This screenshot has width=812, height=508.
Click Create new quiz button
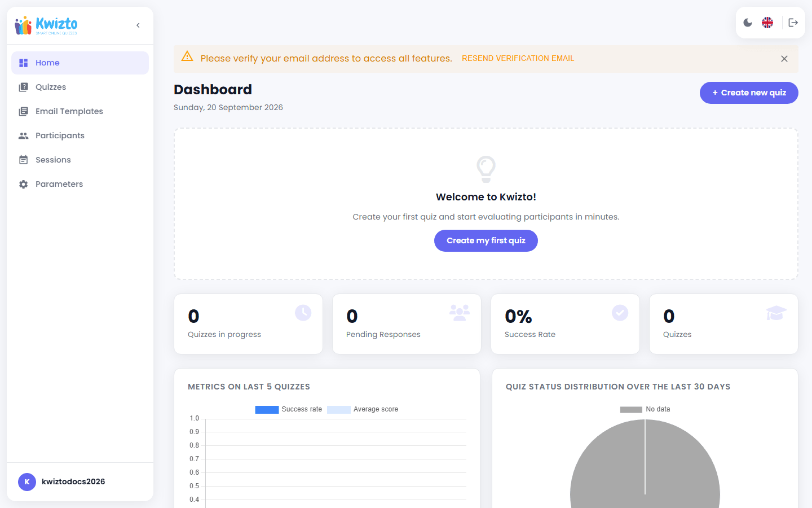click(749, 93)
